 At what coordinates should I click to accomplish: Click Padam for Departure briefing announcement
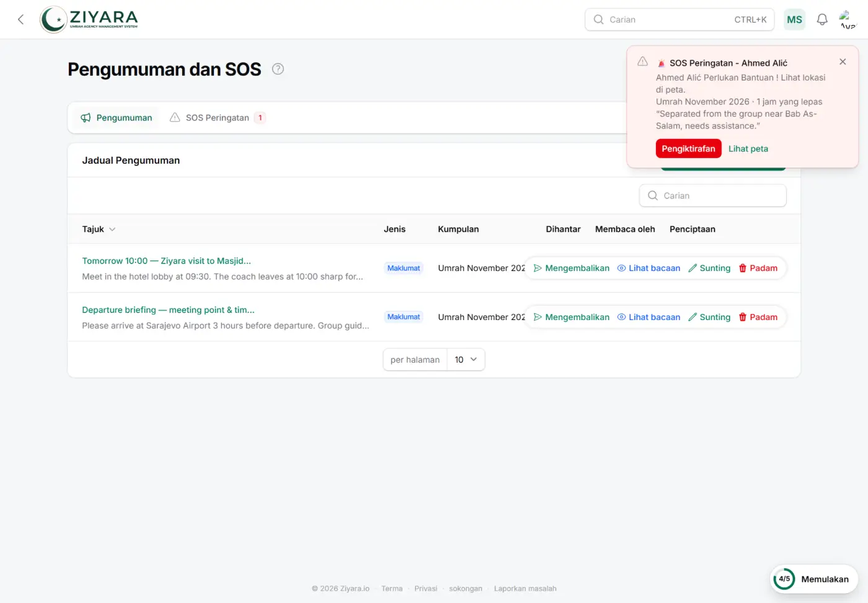[758, 317]
